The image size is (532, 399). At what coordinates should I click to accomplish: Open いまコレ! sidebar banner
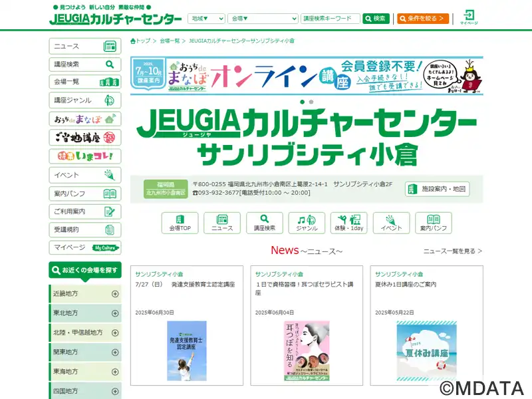click(85, 156)
